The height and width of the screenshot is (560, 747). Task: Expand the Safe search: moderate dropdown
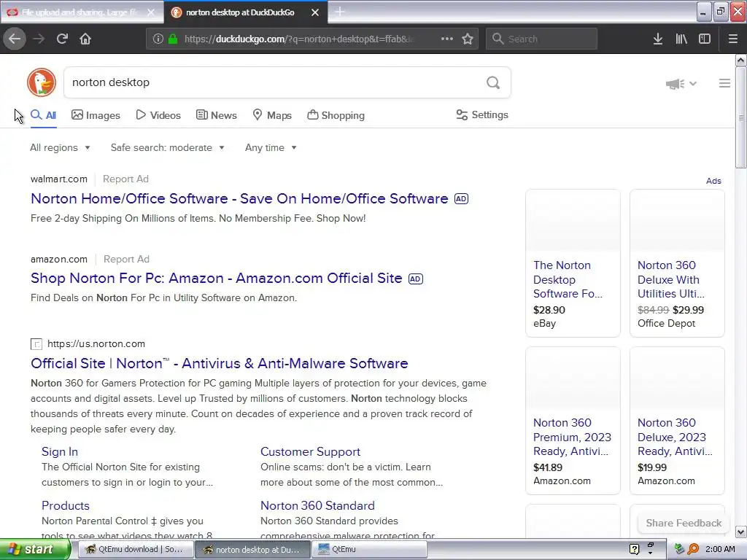coord(167,147)
